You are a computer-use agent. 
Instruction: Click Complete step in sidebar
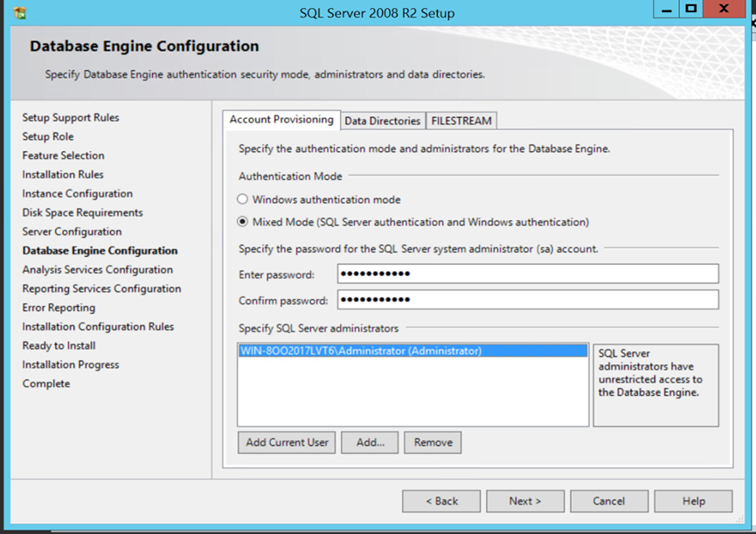pyautogui.click(x=46, y=384)
